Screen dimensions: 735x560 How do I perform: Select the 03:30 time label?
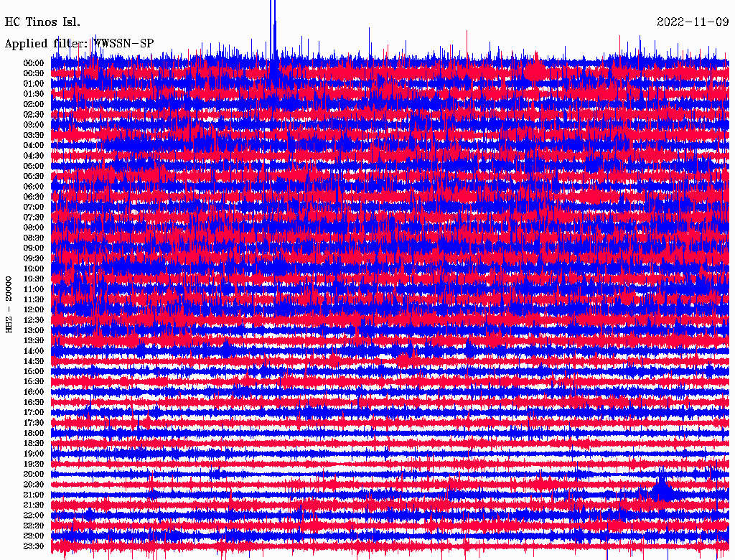tap(34, 135)
